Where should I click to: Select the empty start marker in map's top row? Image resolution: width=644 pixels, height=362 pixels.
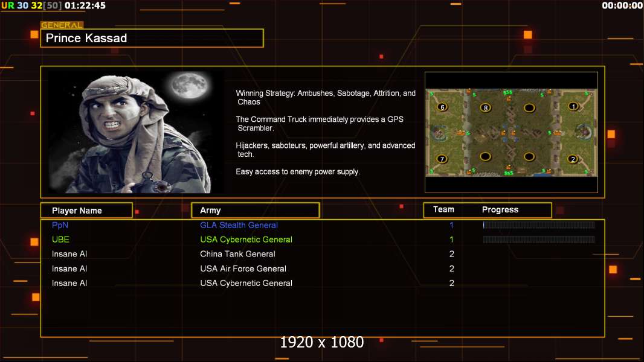coord(529,108)
